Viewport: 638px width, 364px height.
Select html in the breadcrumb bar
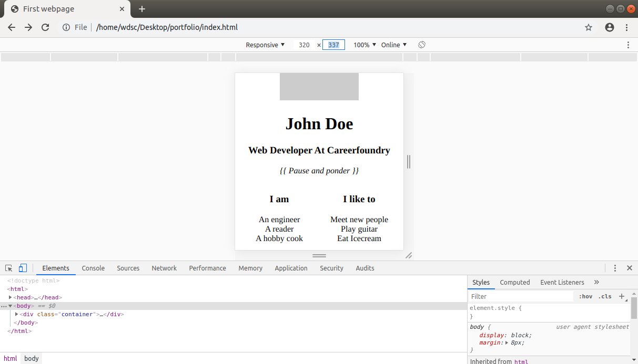click(11, 358)
